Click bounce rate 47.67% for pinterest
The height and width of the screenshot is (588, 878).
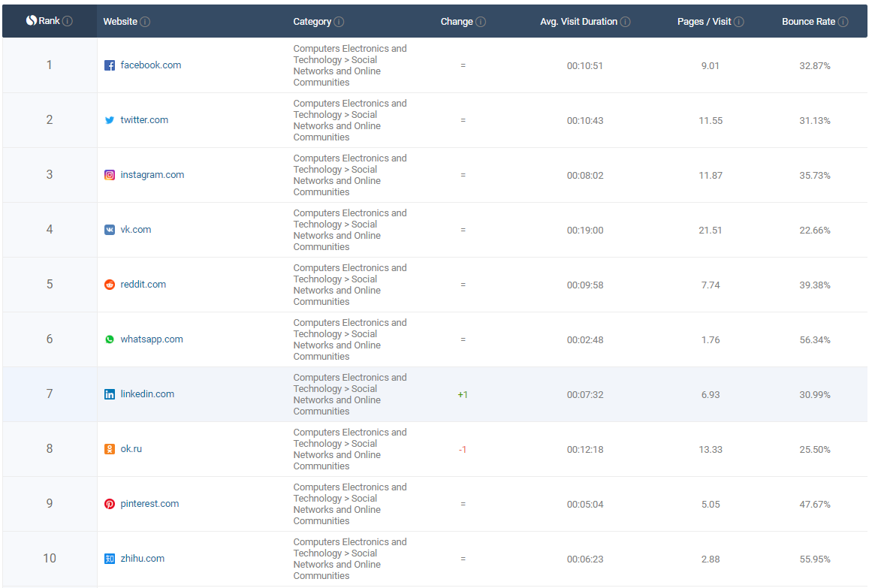(x=815, y=505)
